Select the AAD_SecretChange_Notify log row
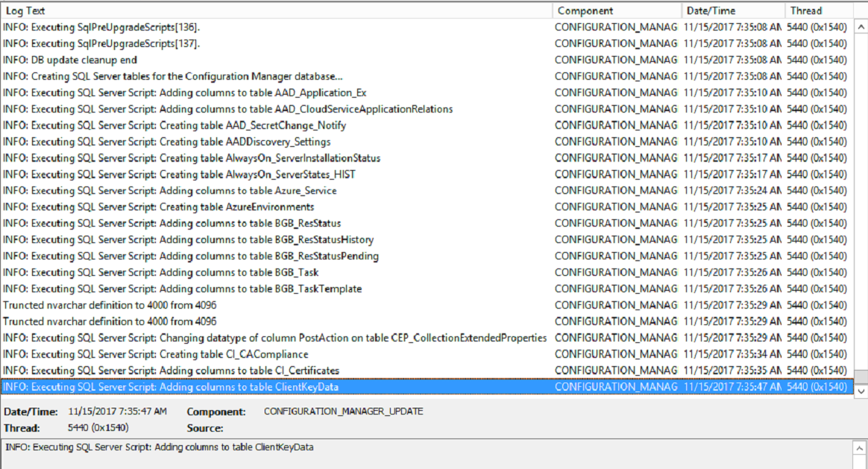 (x=427, y=125)
